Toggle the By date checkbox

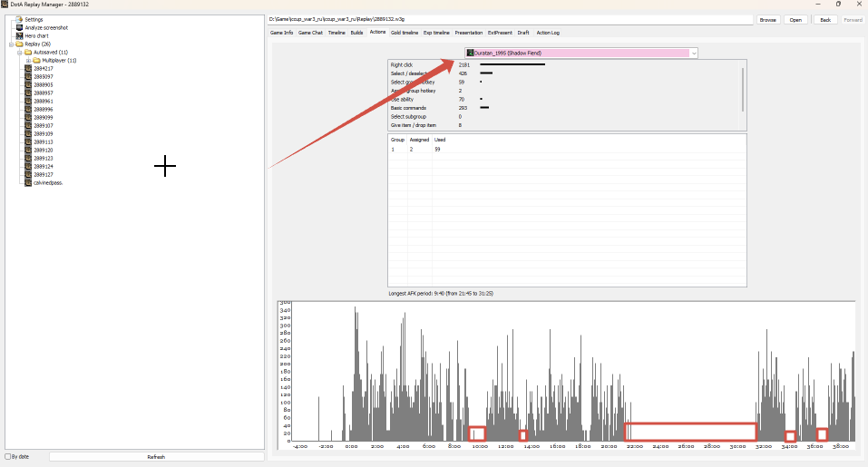[8, 457]
